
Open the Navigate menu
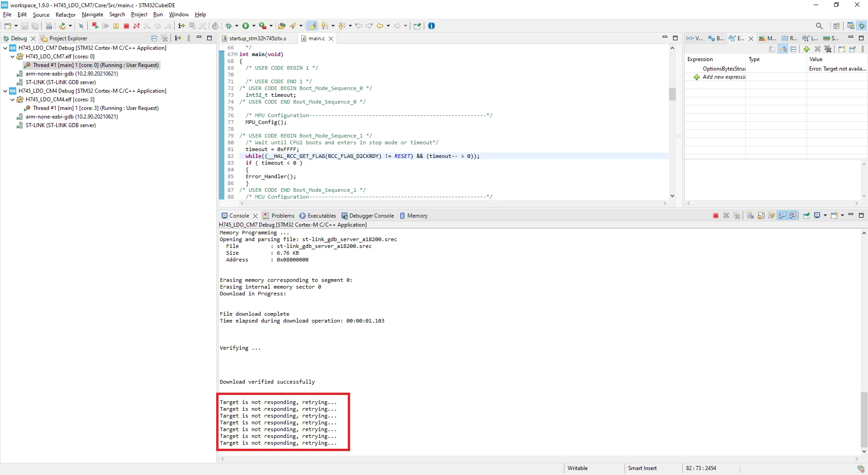[x=92, y=14]
